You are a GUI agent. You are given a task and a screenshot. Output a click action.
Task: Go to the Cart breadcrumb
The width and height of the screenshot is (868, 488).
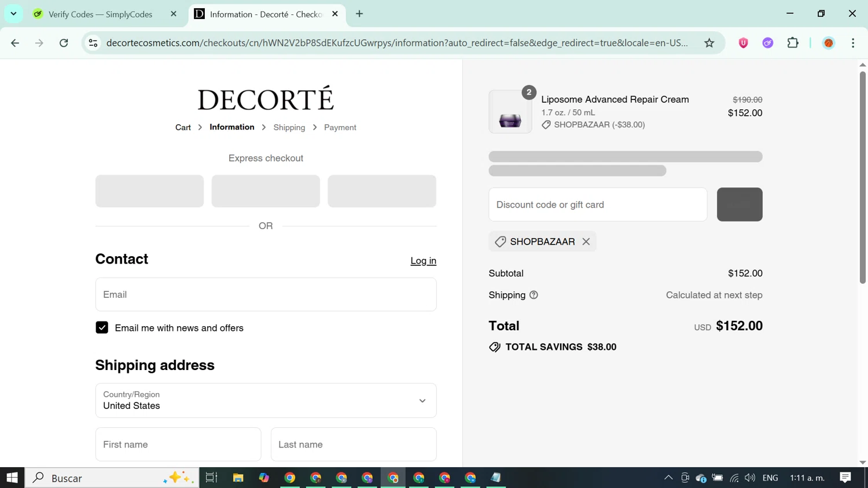point(183,127)
